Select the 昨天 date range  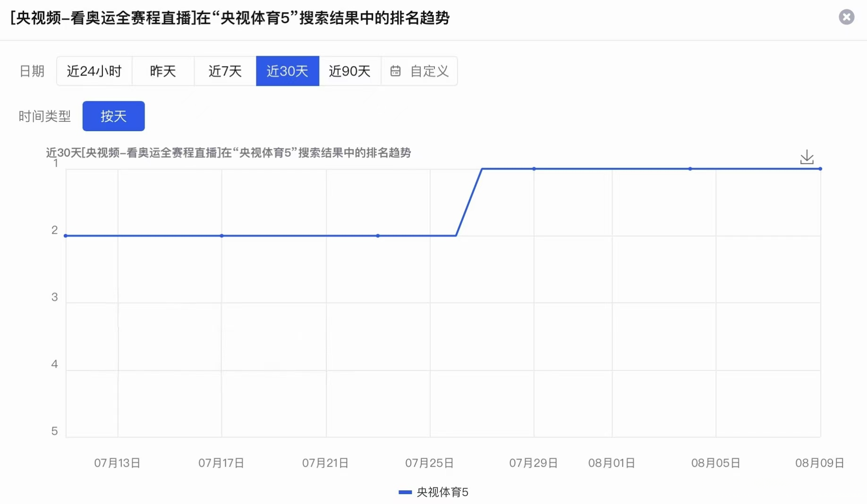point(163,71)
